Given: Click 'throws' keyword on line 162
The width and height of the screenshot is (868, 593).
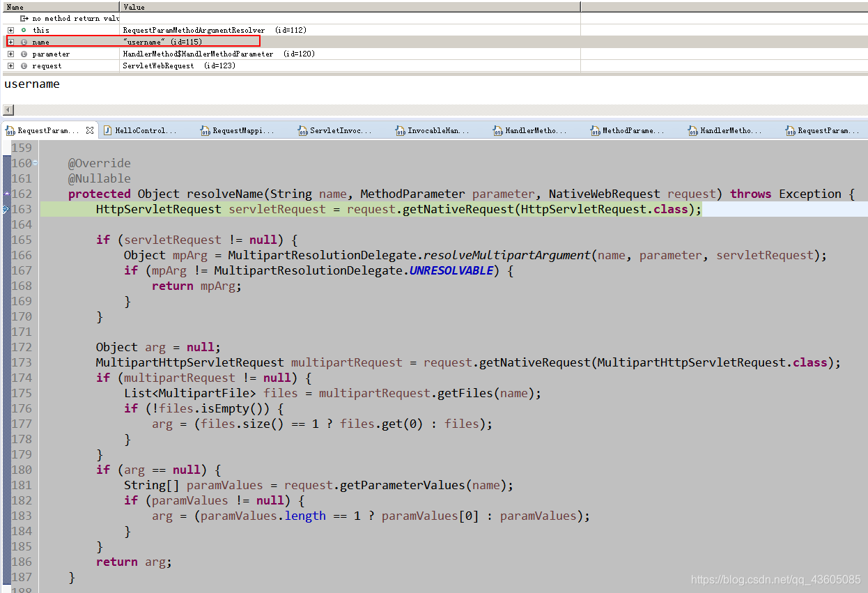Looking at the screenshot, I should (x=751, y=194).
